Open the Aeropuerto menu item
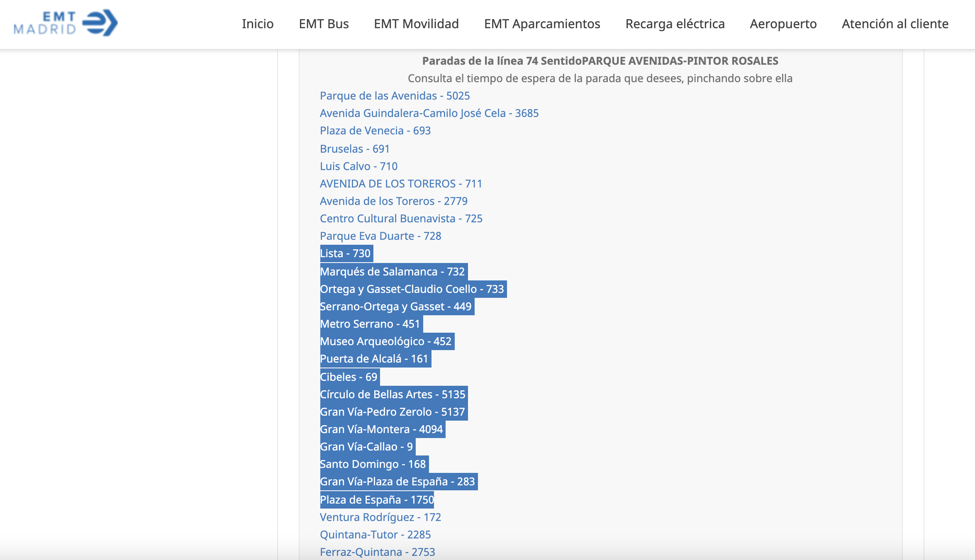The image size is (975, 560). click(783, 24)
